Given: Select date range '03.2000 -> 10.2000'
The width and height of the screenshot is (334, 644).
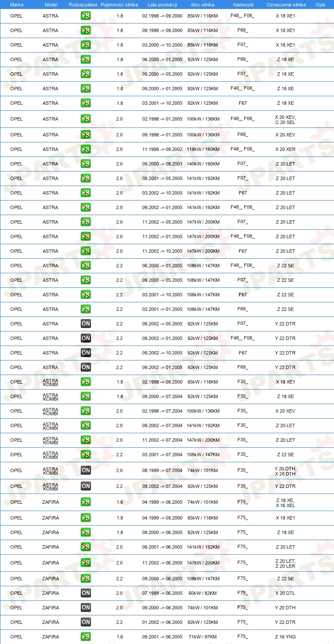Looking at the screenshot, I should [162, 45].
